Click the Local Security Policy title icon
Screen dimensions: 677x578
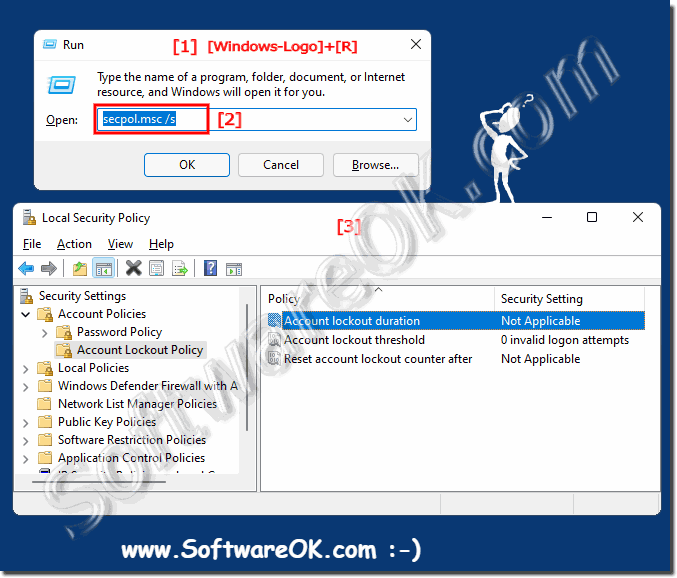click(29, 218)
